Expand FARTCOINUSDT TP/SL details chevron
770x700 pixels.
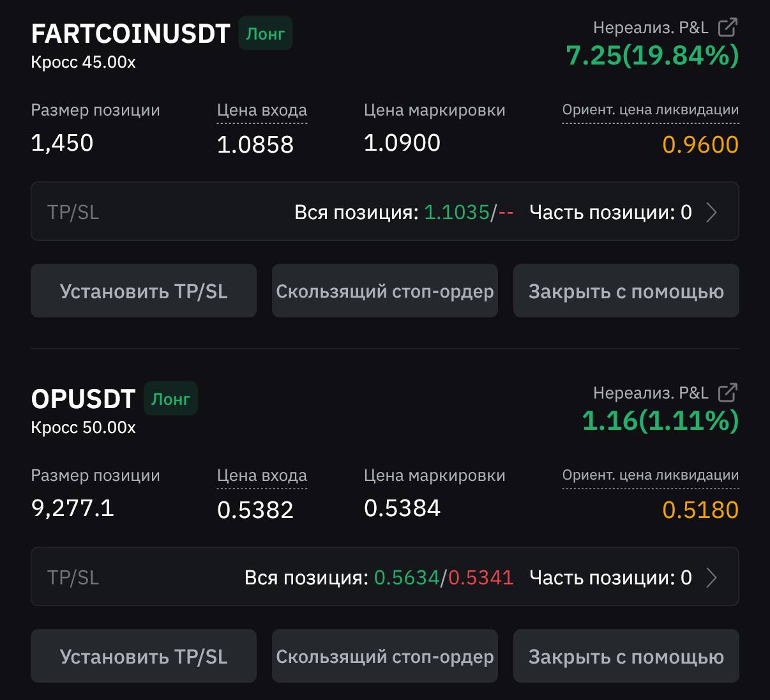(712, 212)
